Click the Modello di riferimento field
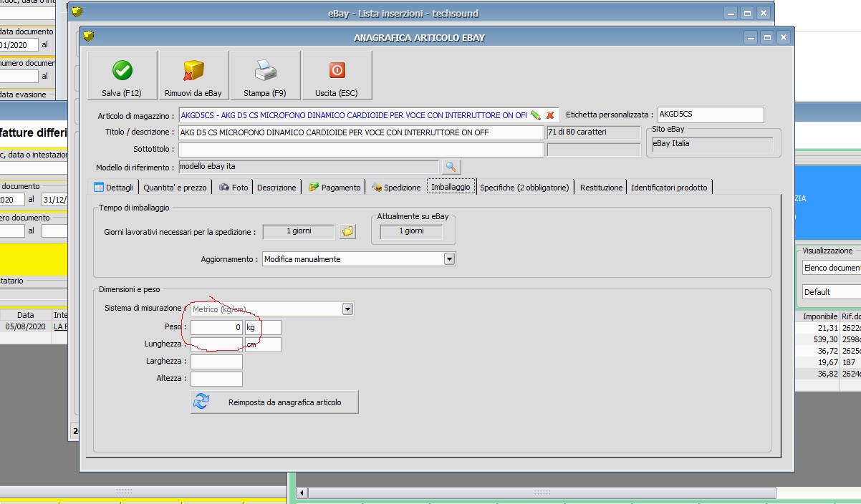This screenshot has width=861, height=504. pyautogui.click(x=309, y=167)
